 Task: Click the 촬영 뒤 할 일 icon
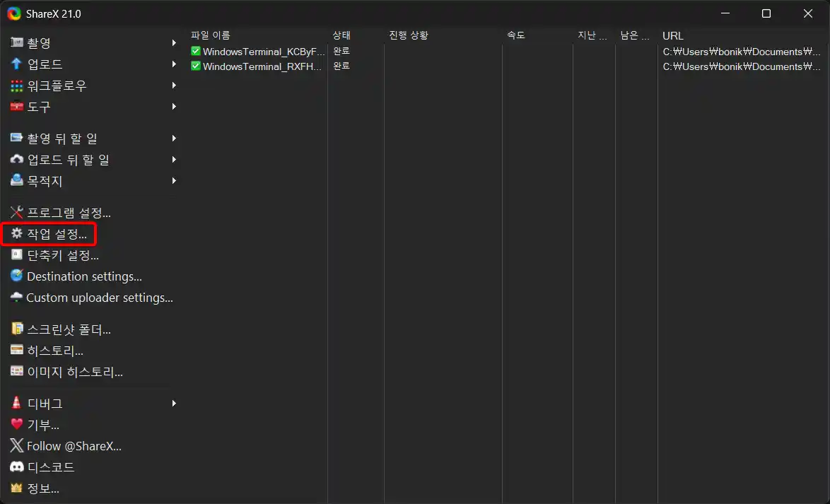click(x=17, y=138)
